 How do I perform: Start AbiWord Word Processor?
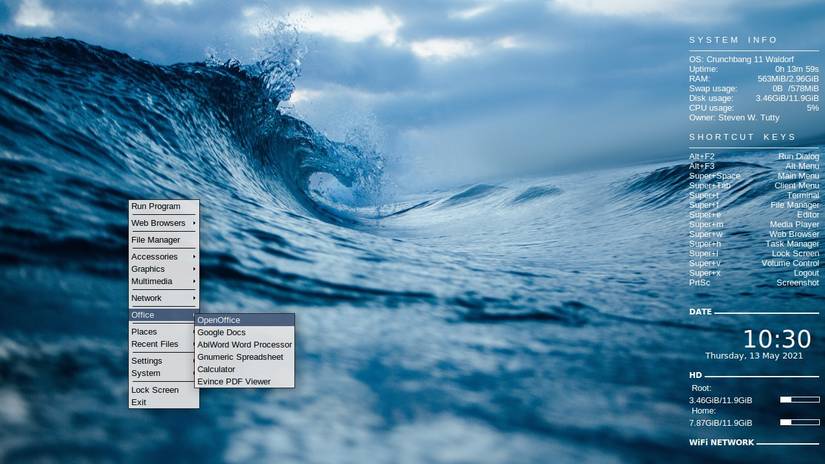pos(245,345)
